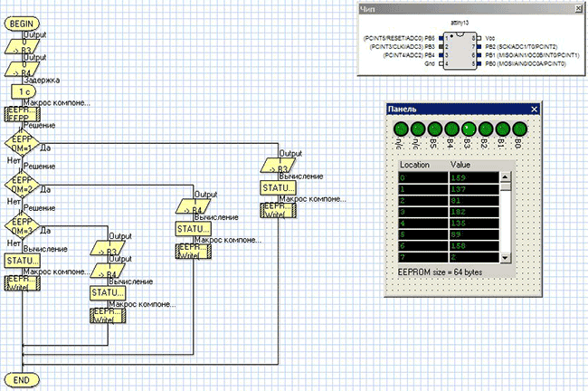The image size is (588, 391).
Task: Select EEPROM Write macro in EEPROM=3 branch
Action: coord(108,316)
